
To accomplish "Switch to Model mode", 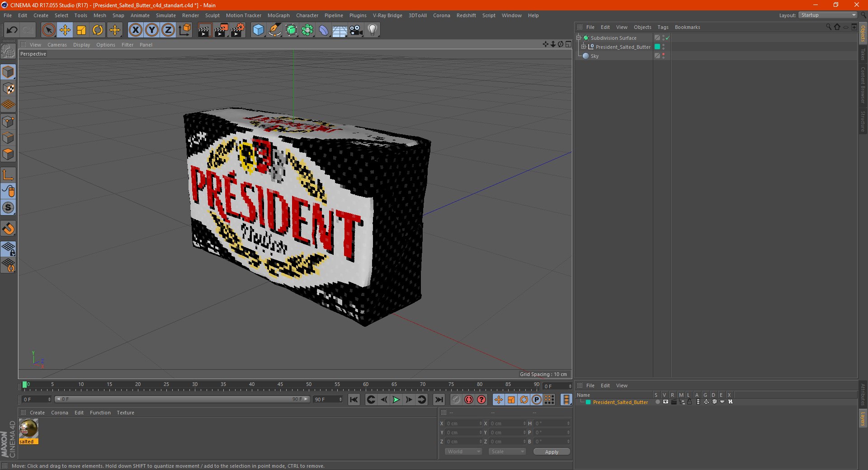I will 8,72.
